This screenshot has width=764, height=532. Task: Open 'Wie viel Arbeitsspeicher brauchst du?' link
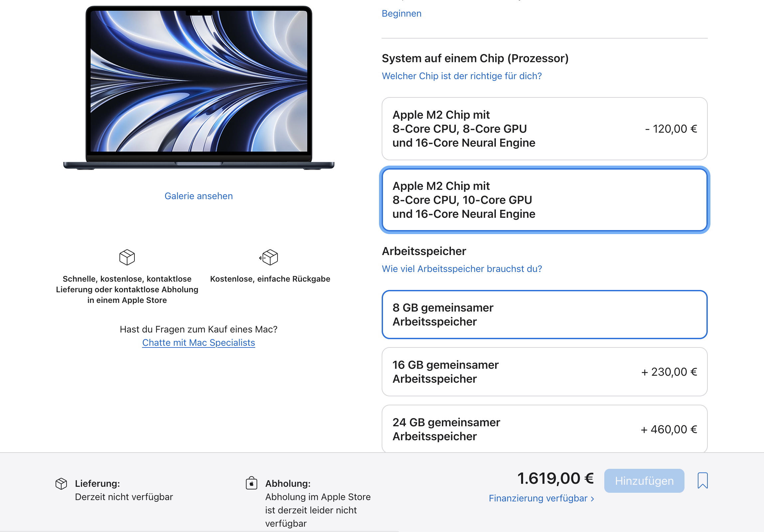[x=462, y=269]
